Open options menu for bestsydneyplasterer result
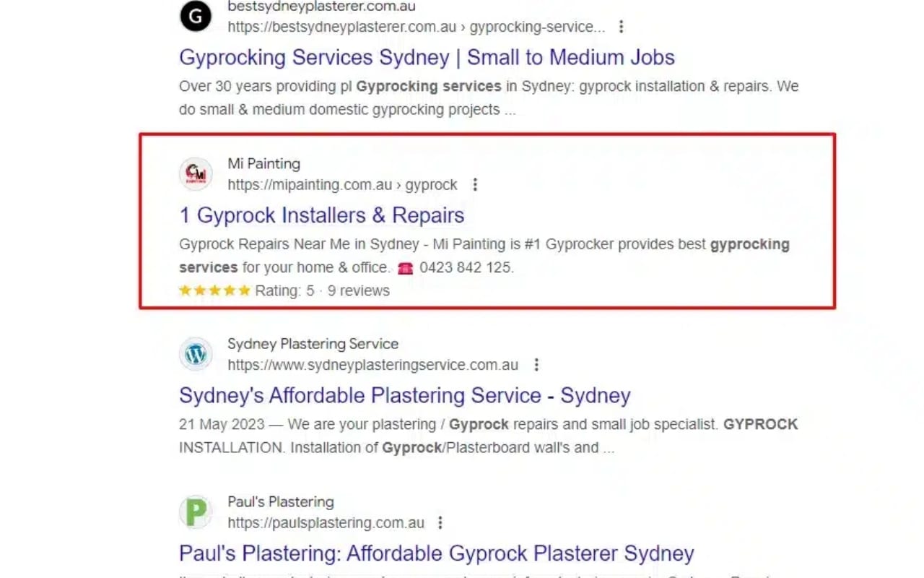The height and width of the screenshot is (578, 924). (621, 27)
